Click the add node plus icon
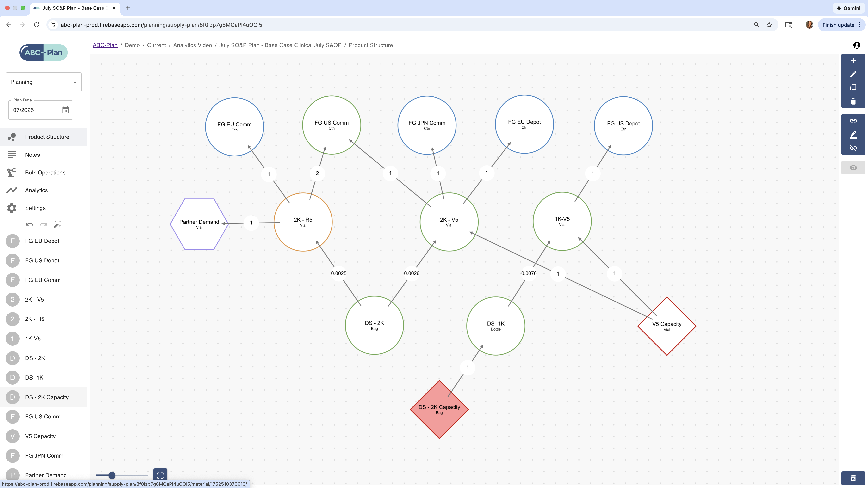This screenshot has width=868, height=488. pyautogui.click(x=853, y=61)
